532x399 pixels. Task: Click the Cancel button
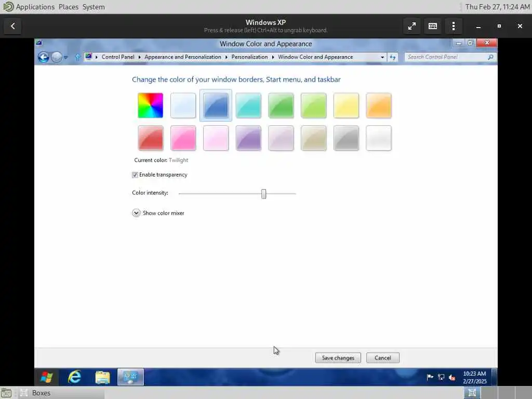[x=383, y=357]
